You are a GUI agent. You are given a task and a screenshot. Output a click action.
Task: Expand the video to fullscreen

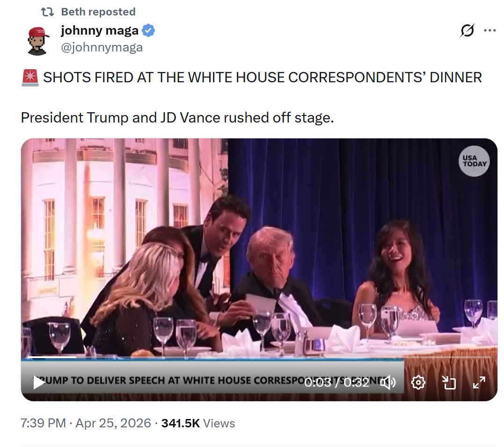click(479, 382)
